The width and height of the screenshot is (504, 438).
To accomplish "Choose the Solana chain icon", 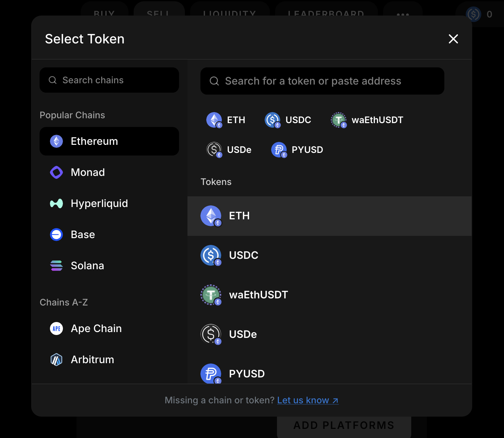I will click(56, 265).
